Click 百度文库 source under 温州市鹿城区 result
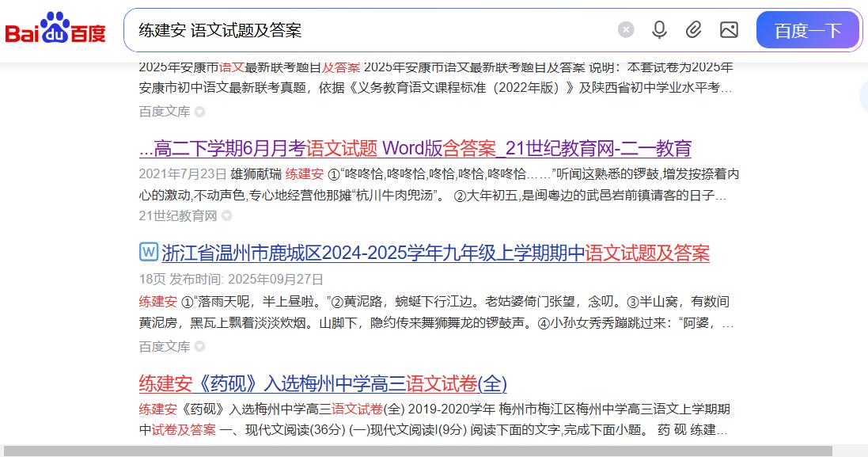 (x=165, y=346)
